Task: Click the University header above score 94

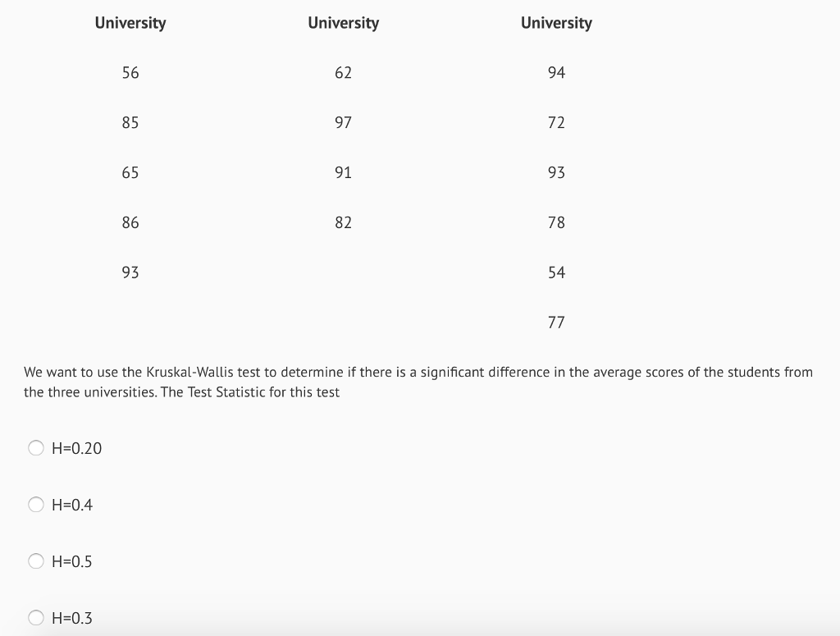Action: [556, 23]
